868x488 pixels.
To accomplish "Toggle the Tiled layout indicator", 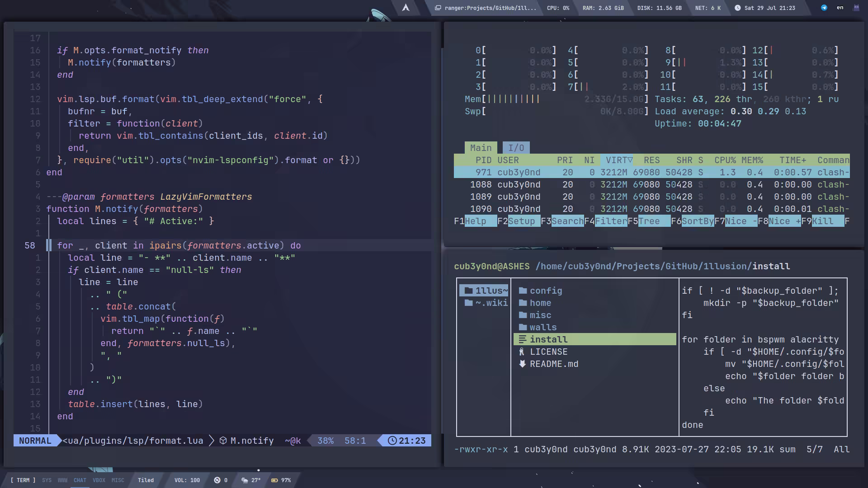I will click(146, 480).
